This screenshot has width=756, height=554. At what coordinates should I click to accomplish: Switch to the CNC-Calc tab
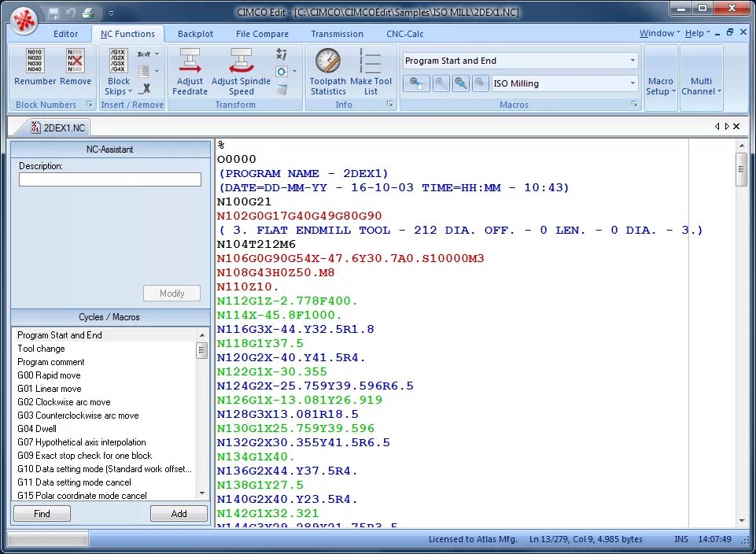(405, 34)
